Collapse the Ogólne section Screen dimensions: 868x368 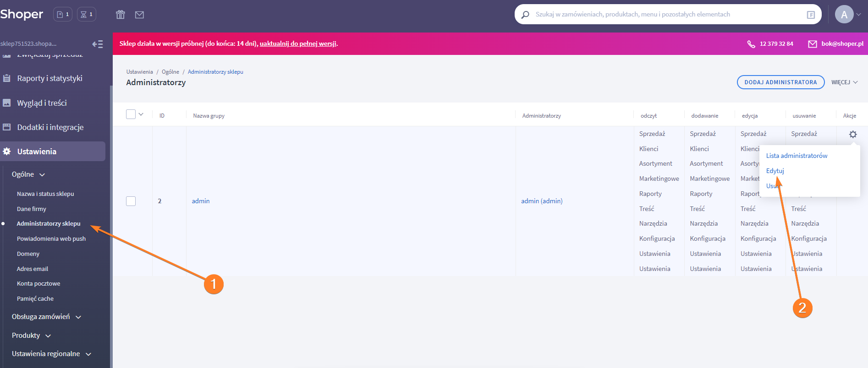(28, 174)
